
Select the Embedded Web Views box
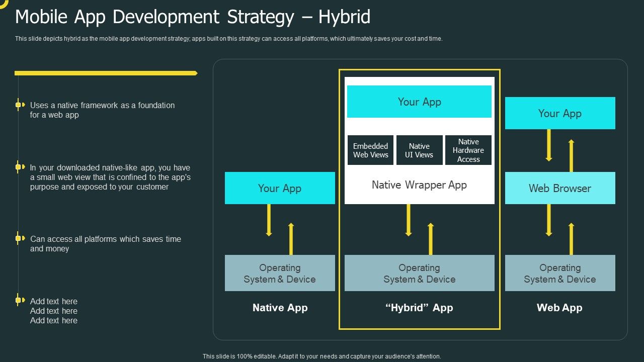point(370,150)
